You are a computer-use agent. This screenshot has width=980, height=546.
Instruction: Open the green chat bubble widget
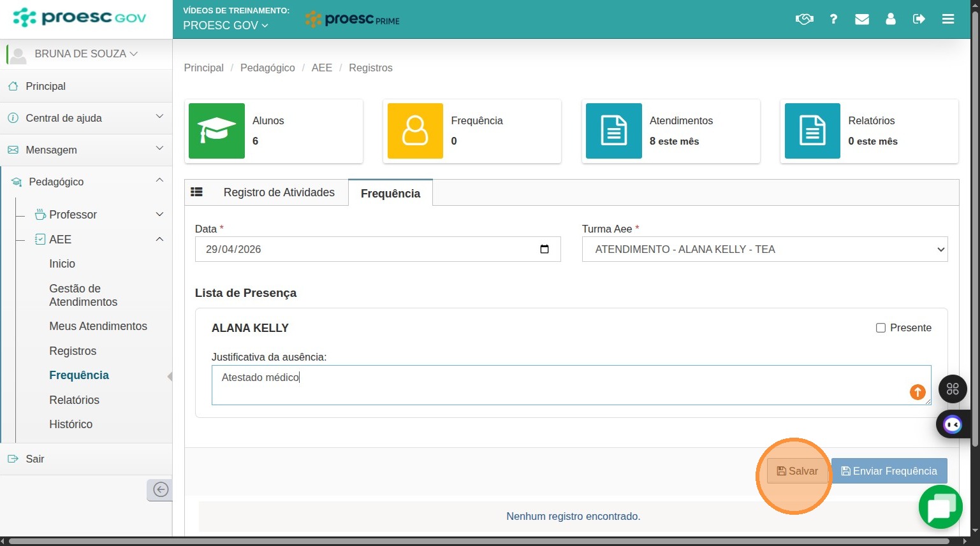(x=940, y=507)
